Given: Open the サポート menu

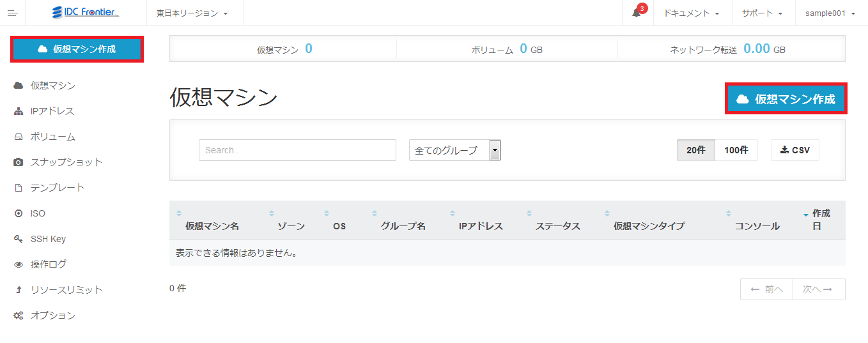Looking at the screenshot, I should point(763,13).
